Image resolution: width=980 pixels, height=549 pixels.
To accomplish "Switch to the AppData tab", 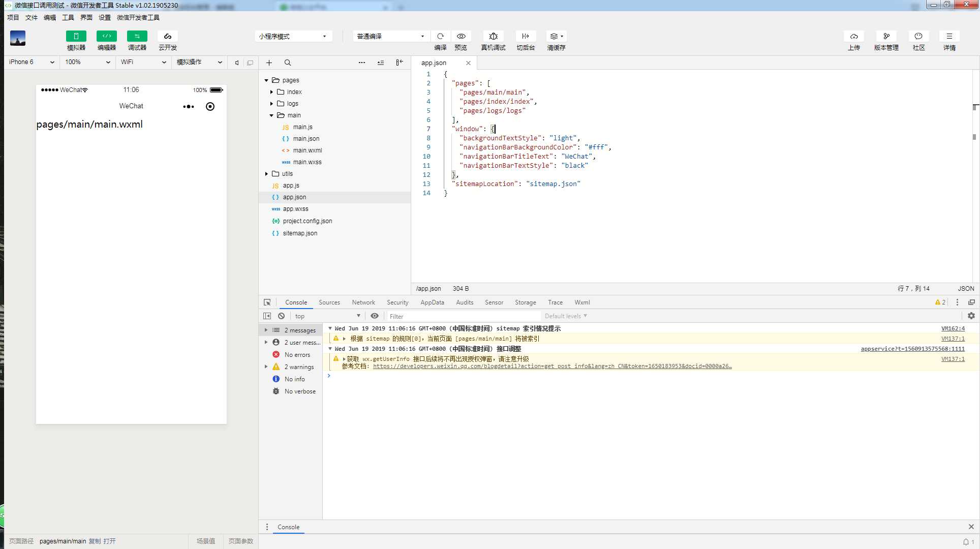I will click(432, 302).
